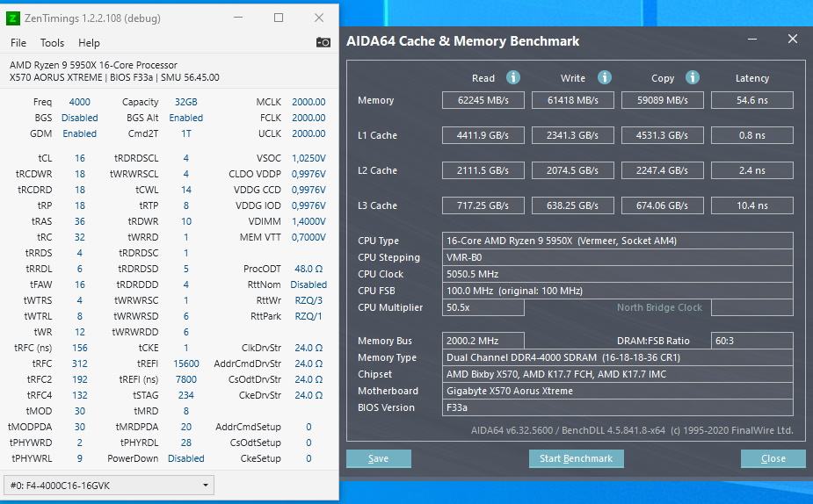Click the AIDA64 version footer text

pyautogui.click(x=632, y=430)
